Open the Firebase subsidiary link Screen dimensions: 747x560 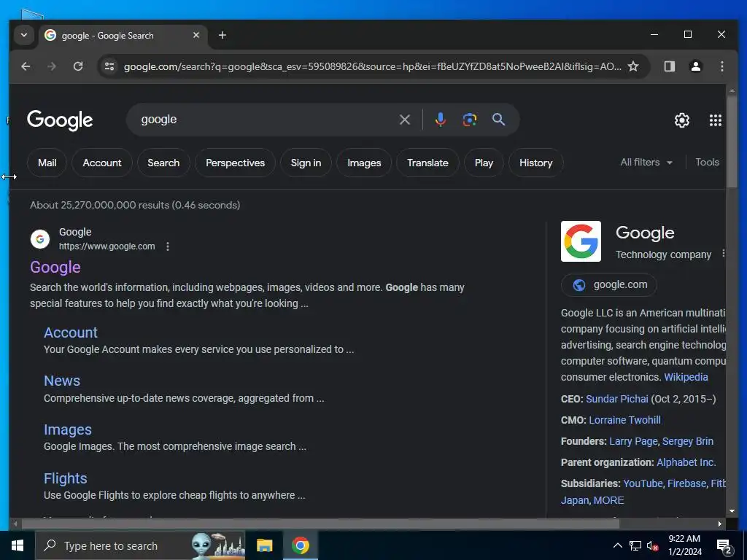(x=686, y=483)
